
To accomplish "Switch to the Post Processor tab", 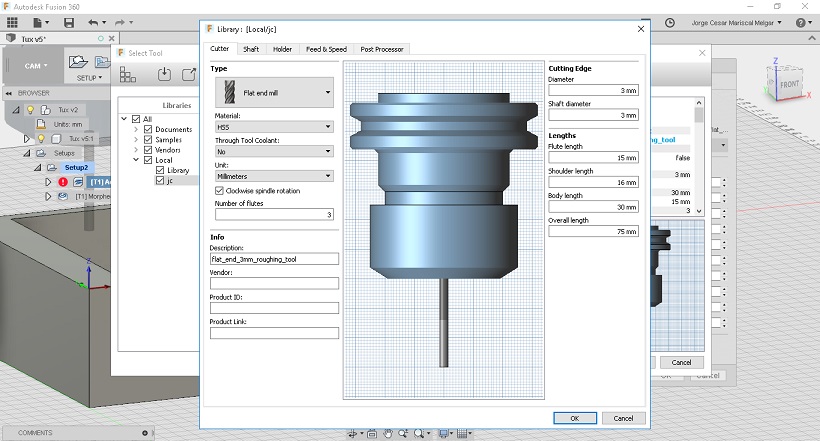I will [x=382, y=49].
